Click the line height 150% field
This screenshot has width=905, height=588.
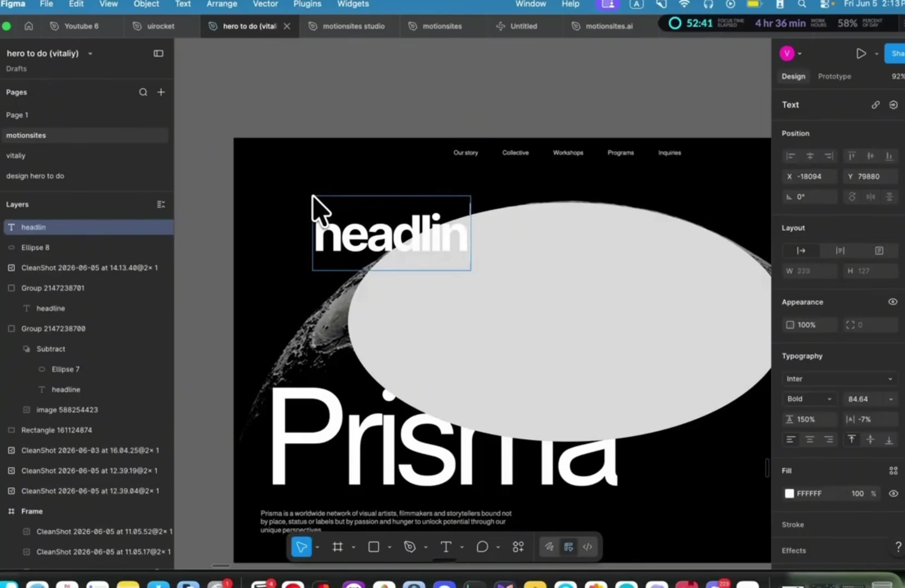(x=809, y=419)
